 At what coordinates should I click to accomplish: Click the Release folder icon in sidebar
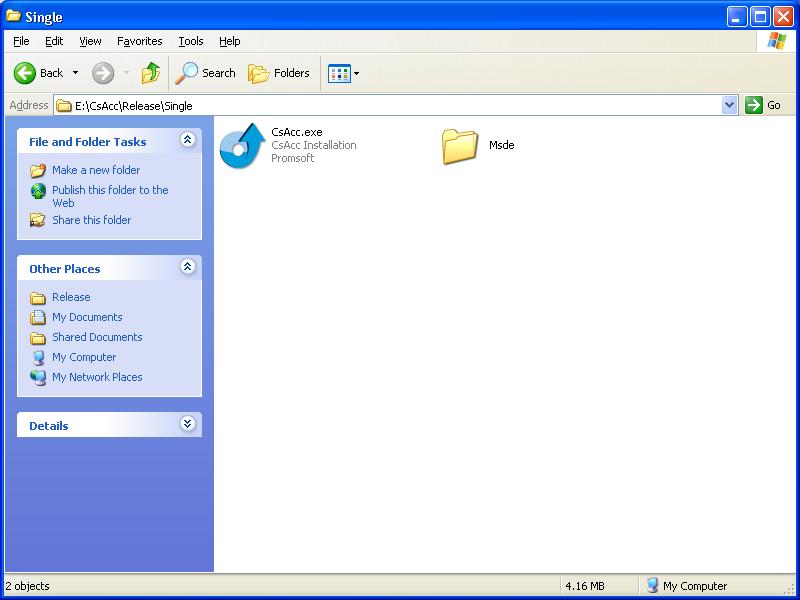38,297
